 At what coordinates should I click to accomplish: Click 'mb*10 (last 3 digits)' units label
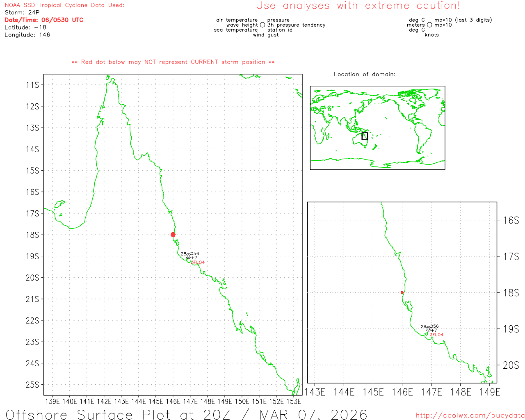(463, 20)
